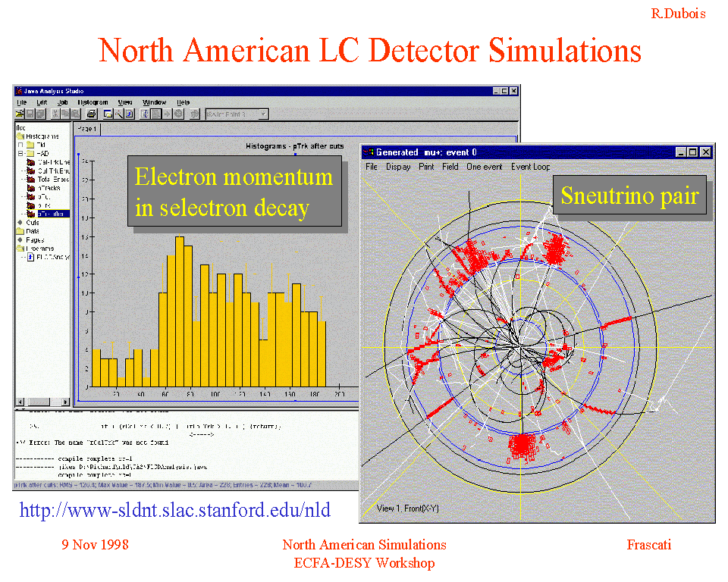The height and width of the screenshot is (582, 728).
Task: Select the nTracks histogram icon in tree
Action: (x=31, y=188)
